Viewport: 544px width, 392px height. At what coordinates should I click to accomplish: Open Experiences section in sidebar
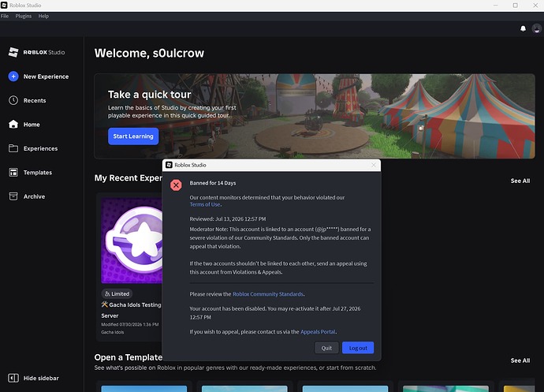click(40, 148)
